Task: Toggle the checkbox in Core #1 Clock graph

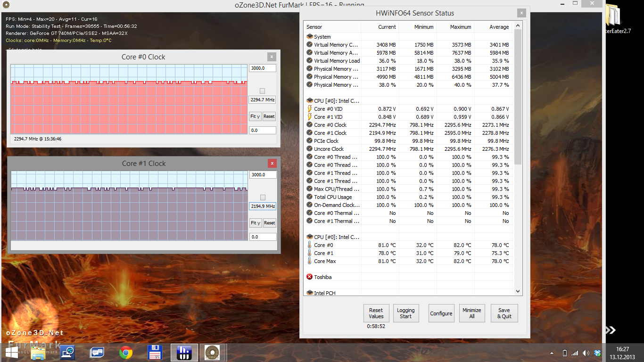Action: click(x=263, y=197)
